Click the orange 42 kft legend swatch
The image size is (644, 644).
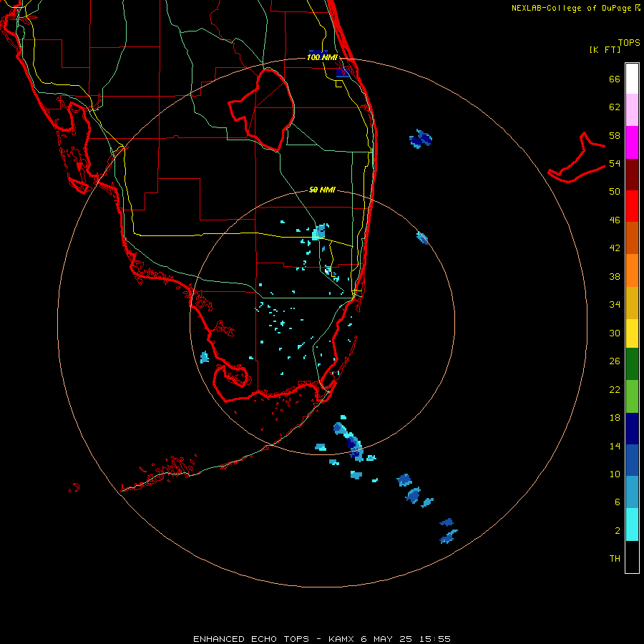tap(632, 270)
